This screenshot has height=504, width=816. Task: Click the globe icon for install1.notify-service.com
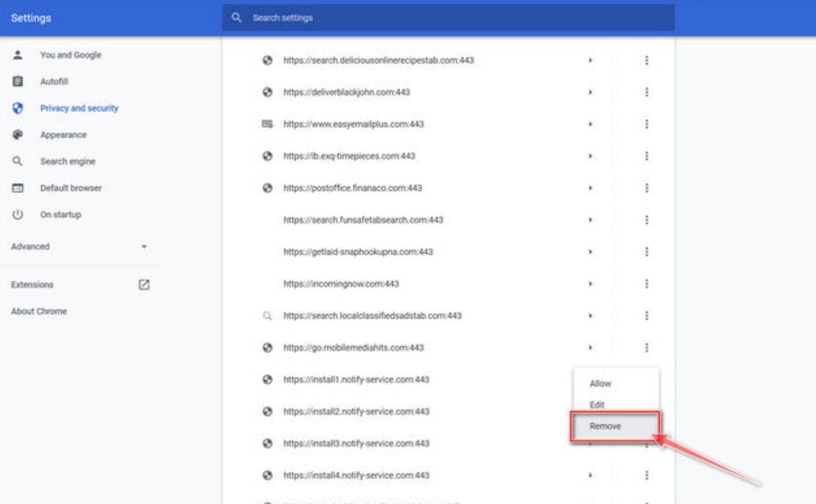tap(267, 379)
